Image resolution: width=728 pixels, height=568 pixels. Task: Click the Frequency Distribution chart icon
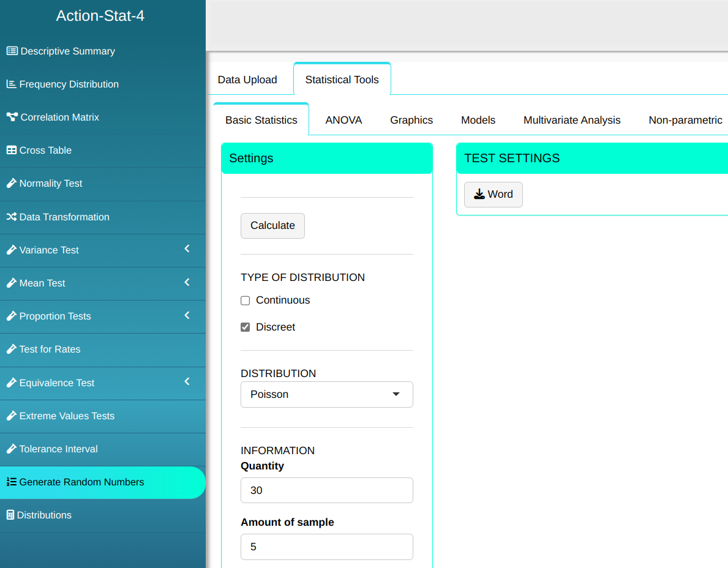click(11, 84)
